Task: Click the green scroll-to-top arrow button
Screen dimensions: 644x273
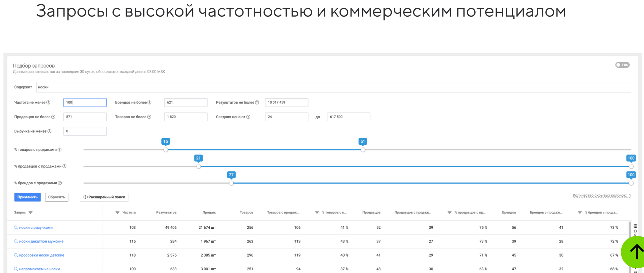Action: [x=635, y=252]
